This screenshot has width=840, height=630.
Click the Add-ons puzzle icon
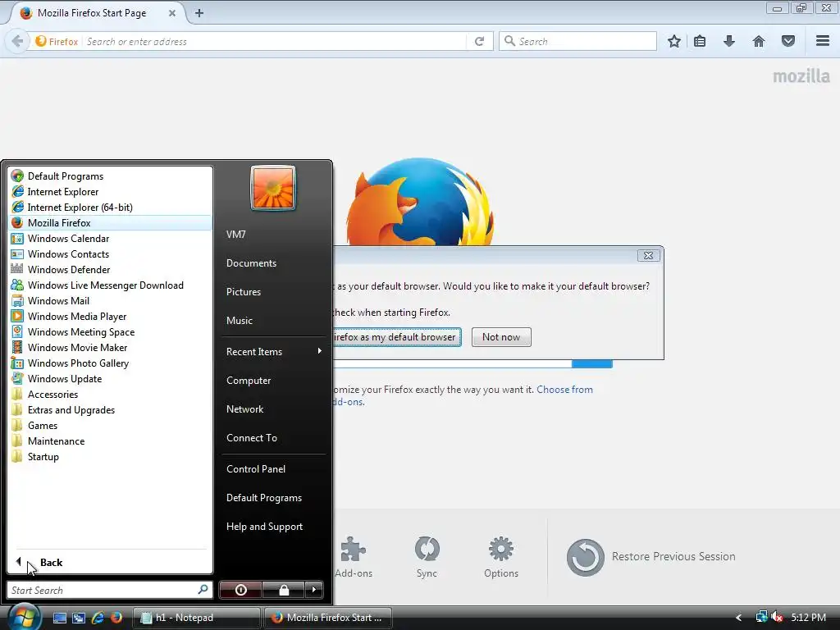[x=353, y=557]
